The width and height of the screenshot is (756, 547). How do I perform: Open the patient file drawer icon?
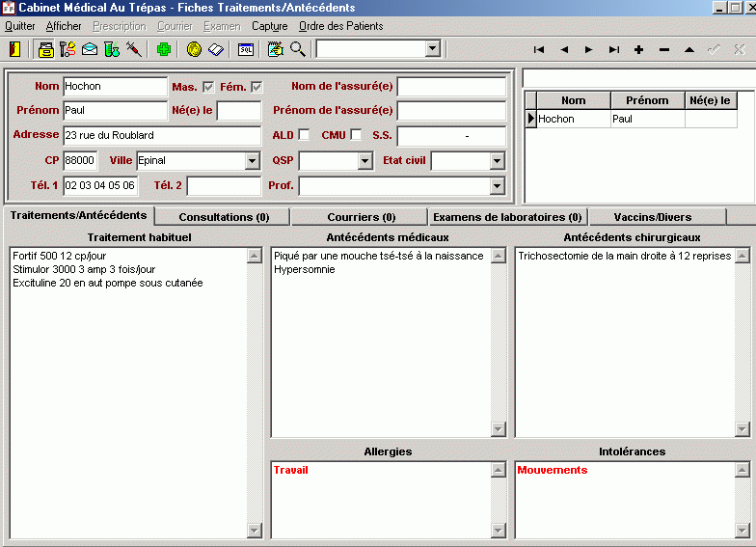click(46, 49)
